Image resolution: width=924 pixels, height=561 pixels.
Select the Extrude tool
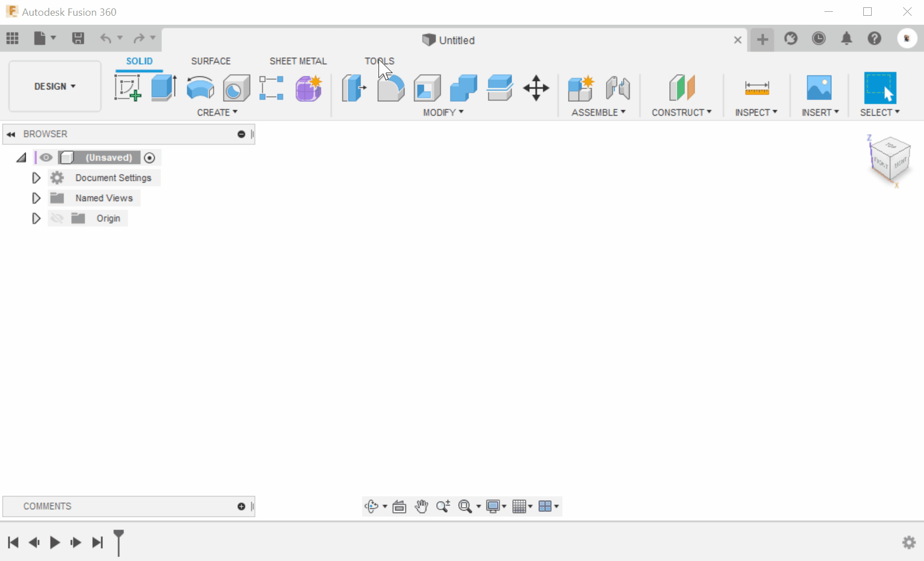point(164,88)
